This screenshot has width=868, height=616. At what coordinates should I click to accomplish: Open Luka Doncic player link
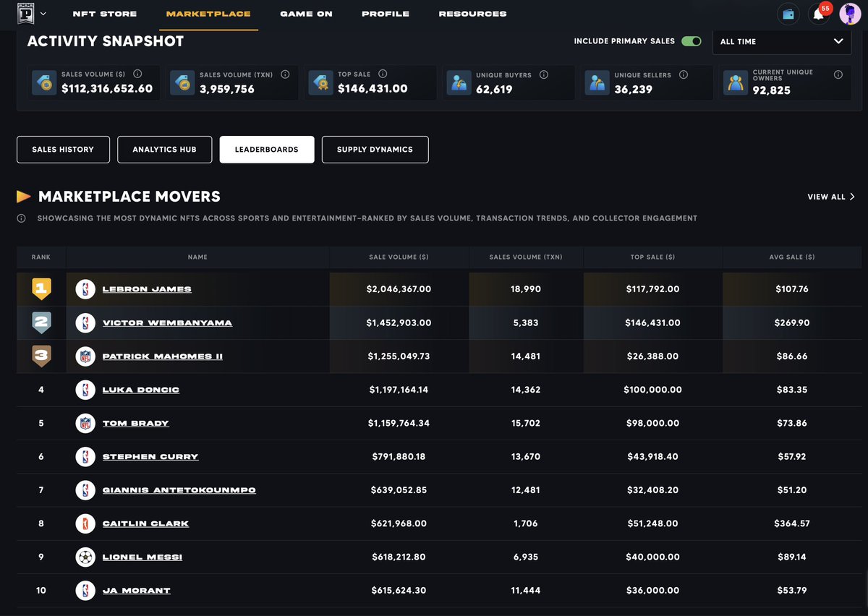pyautogui.click(x=141, y=390)
